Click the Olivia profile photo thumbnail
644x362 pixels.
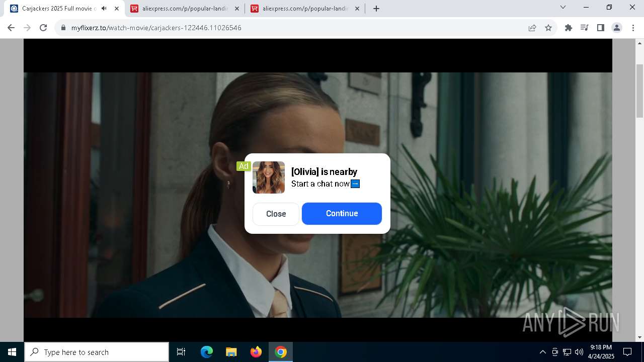pos(269,177)
